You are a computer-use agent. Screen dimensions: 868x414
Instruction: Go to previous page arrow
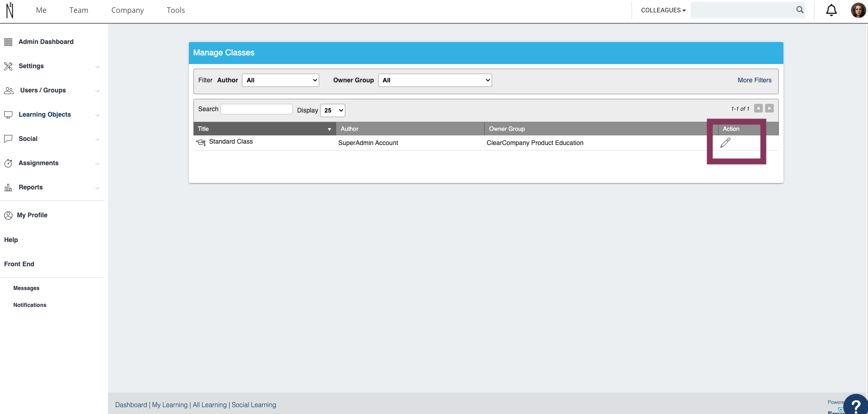(x=758, y=108)
